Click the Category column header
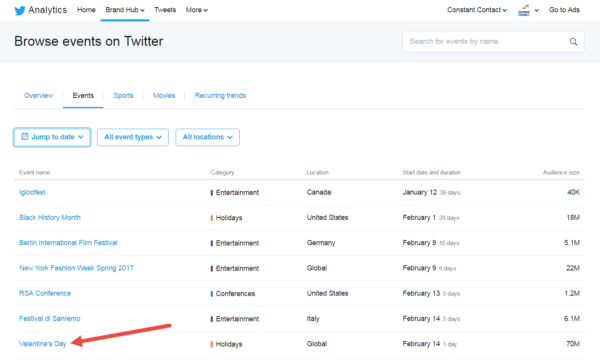 tap(222, 173)
